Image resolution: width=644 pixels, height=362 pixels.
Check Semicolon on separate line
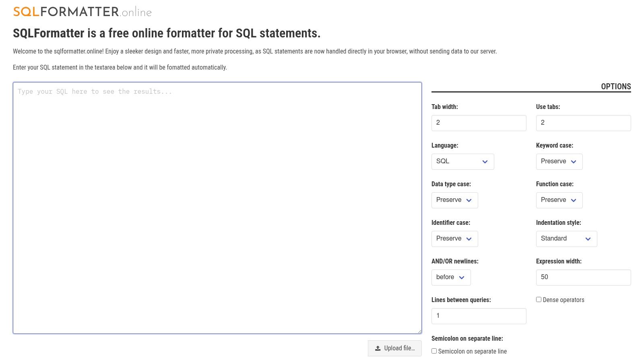click(x=434, y=351)
